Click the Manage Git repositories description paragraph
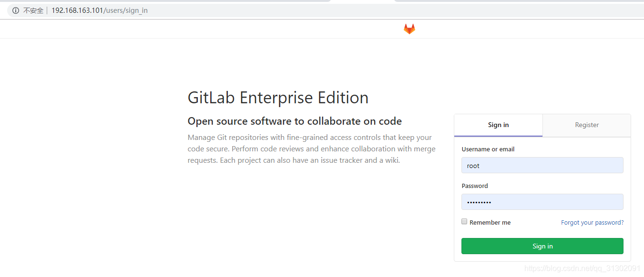 pos(311,149)
